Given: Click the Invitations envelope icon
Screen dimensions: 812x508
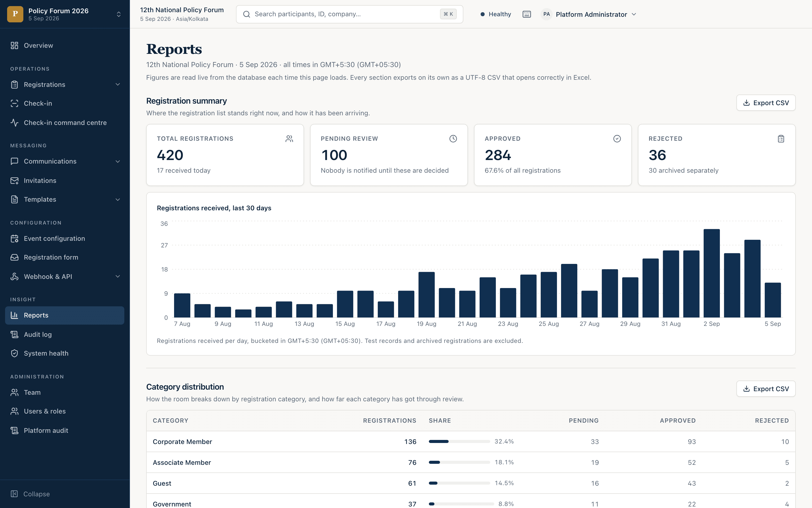Looking at the screenshot, I should (14, 181).
